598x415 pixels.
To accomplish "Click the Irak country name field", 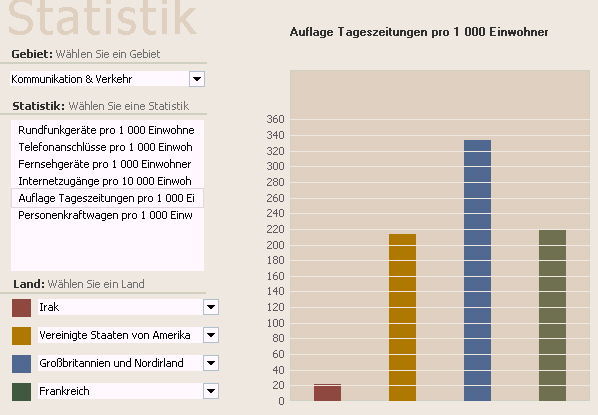I will click(x=120, y=307).
